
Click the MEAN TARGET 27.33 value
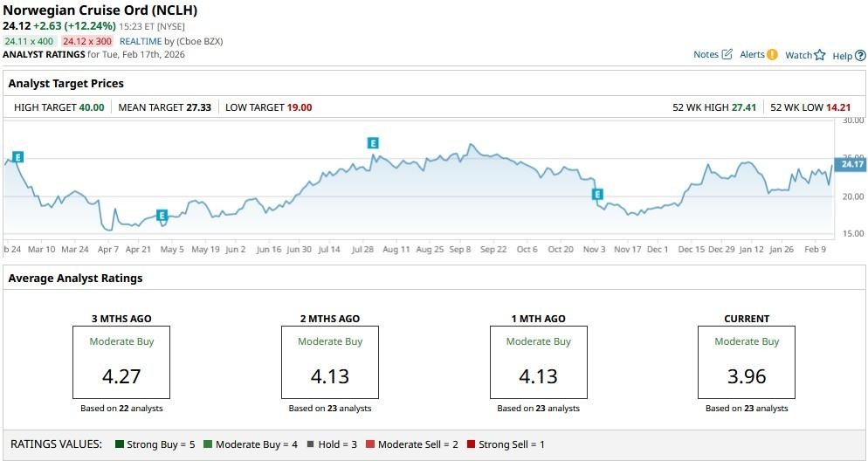click(199, 107)
